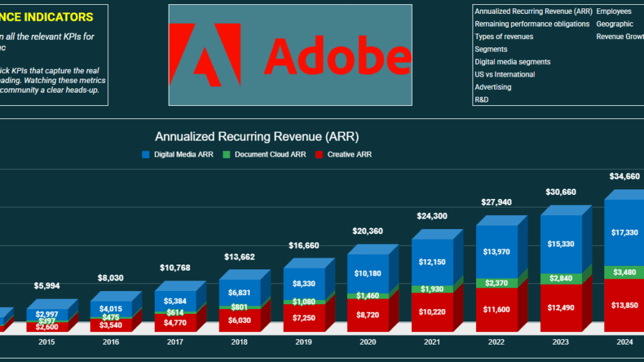This screenshot has height=362, width=644.
Task: Select Types of revenues in navigation list
Action: click(x=504, y=37)
